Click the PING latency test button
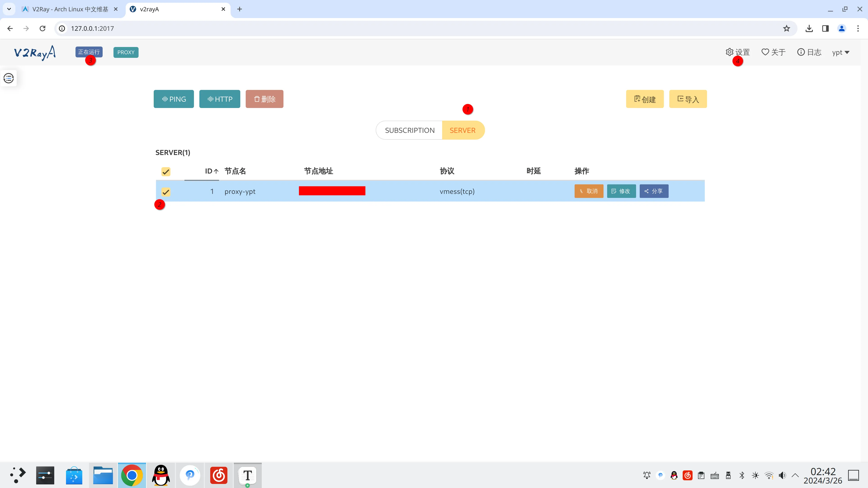The height and width of the screenshot is (488, 868). (x=174, y=99)
